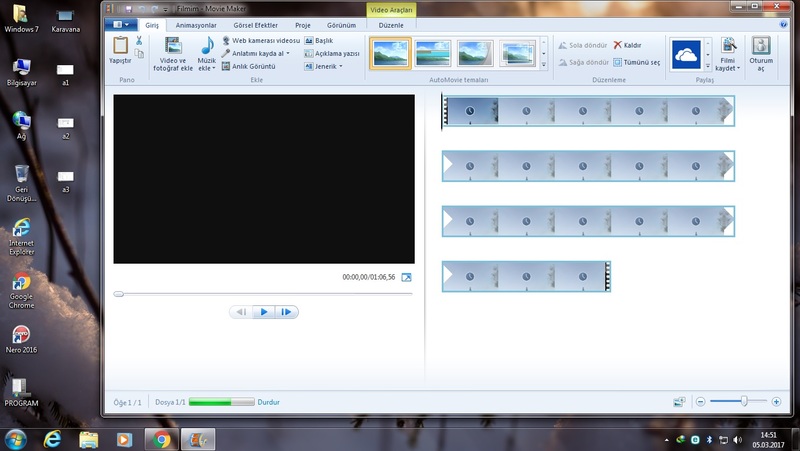
Task: Switch to Animasyonlar tab
Action: click(196, 25)
